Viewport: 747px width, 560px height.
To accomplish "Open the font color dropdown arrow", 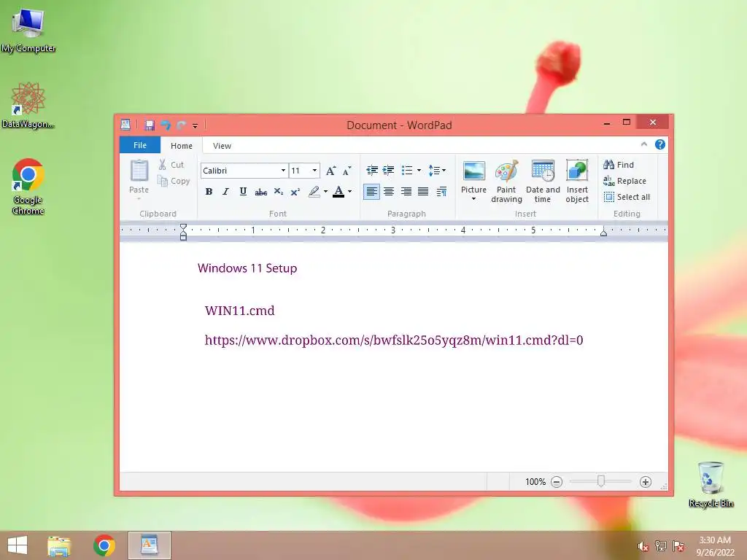I will (350, 192).
